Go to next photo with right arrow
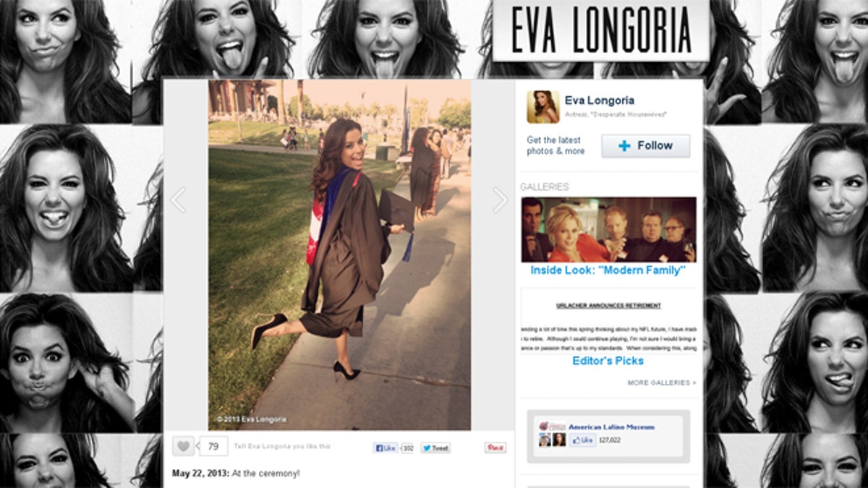 pos(501,200)
